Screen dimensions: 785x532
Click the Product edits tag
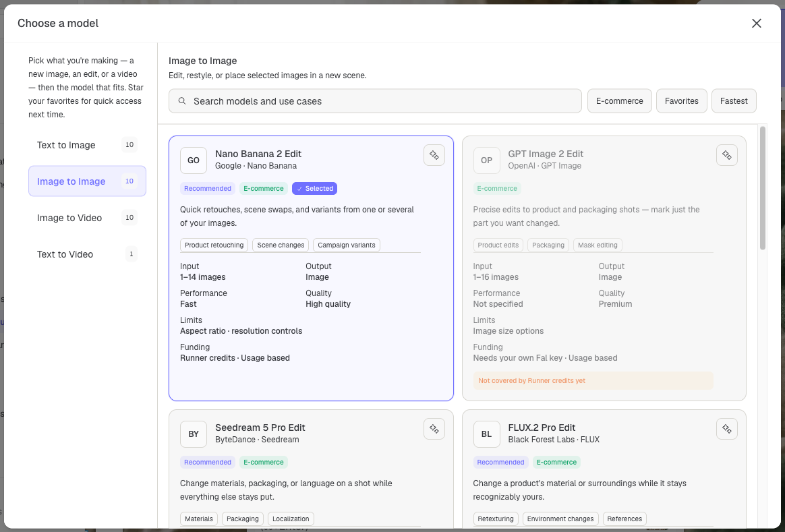click(x=498, y=245)
